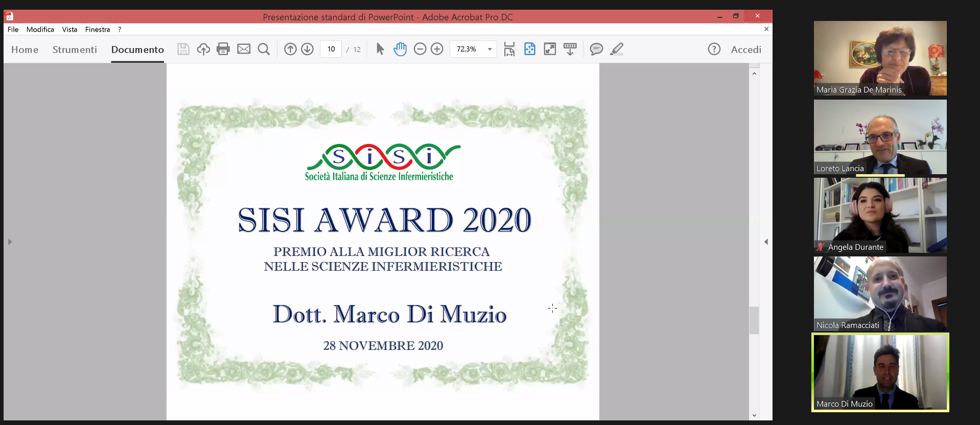Image resolution: width=980 pixels, height=425 pixels.
Task: Click the total pages '12' label
Action: point(357,50)
